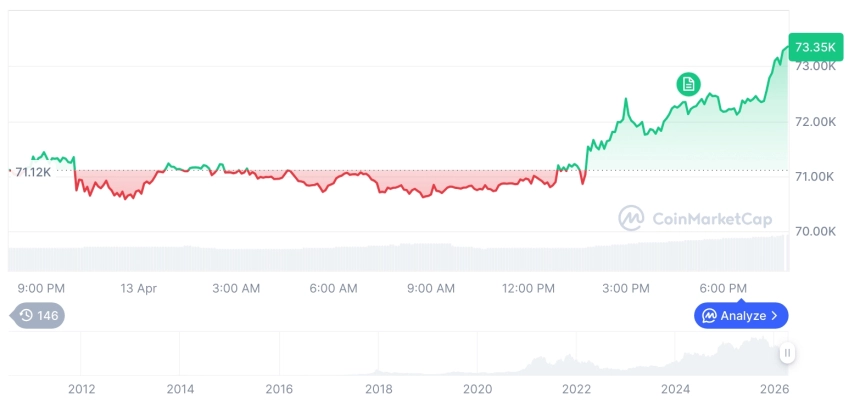The height and width of the screenshot is (401, 860).
Task: Click the CoinMarketCap watermark logo icon
Action: click(x=631, y=218)
